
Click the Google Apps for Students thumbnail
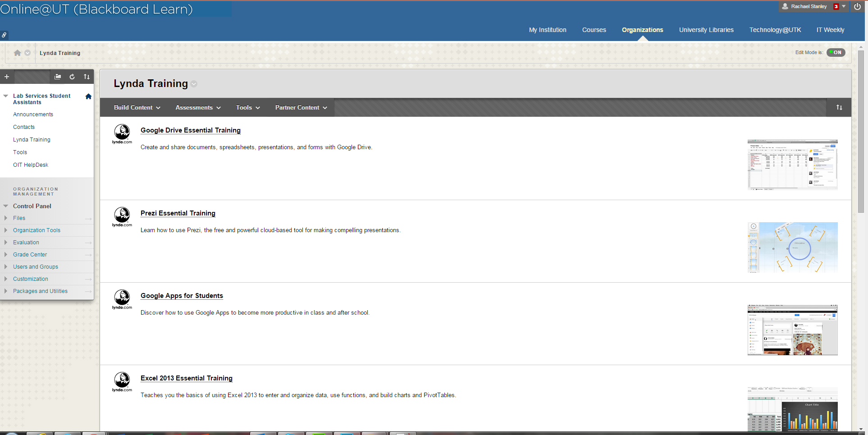click(792, 330)
